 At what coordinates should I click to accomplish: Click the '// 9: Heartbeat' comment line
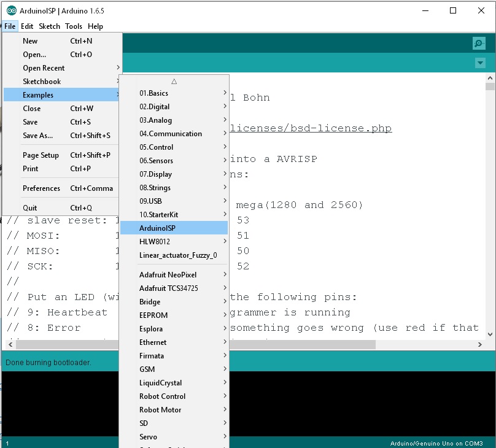(57, 312)
